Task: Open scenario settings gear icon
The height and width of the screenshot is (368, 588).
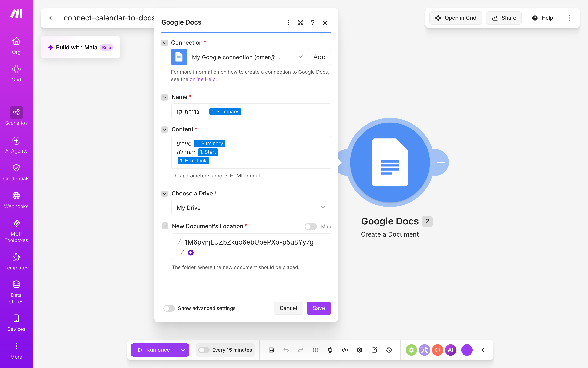Action: (x=360, y=350)
